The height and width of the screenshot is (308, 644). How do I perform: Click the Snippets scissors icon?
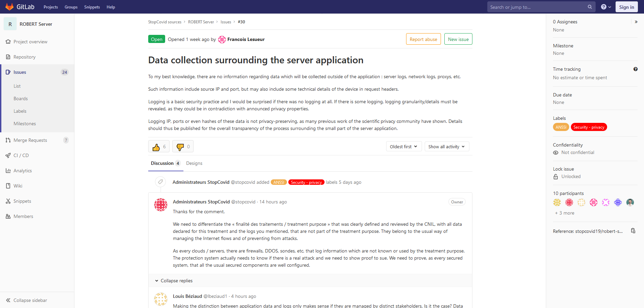pyautogui.click(x=8, y=201)
